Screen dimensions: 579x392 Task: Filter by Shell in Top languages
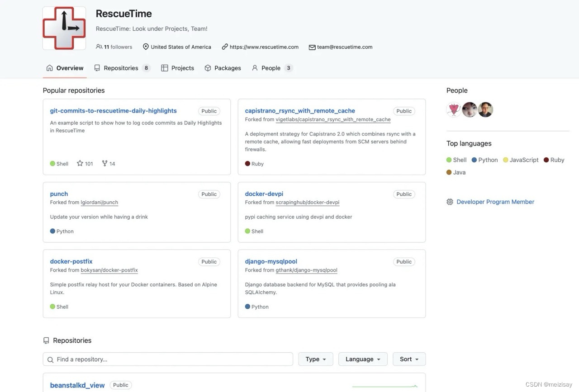pos(456,160)
